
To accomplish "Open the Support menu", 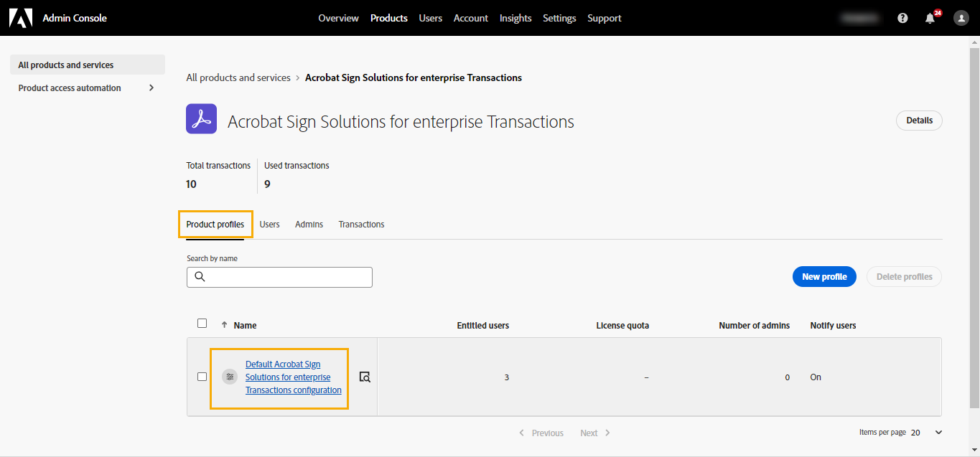I will pos(605,18).
